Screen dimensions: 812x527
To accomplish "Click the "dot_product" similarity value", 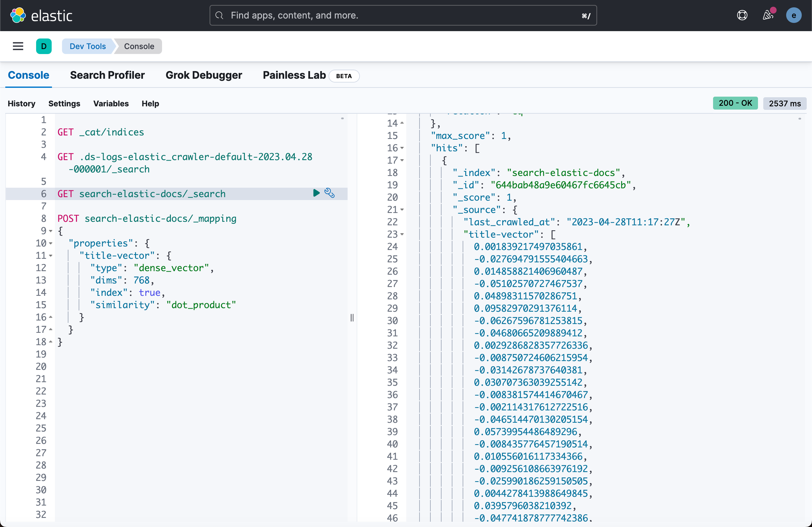I will click(x=201, y=305).
